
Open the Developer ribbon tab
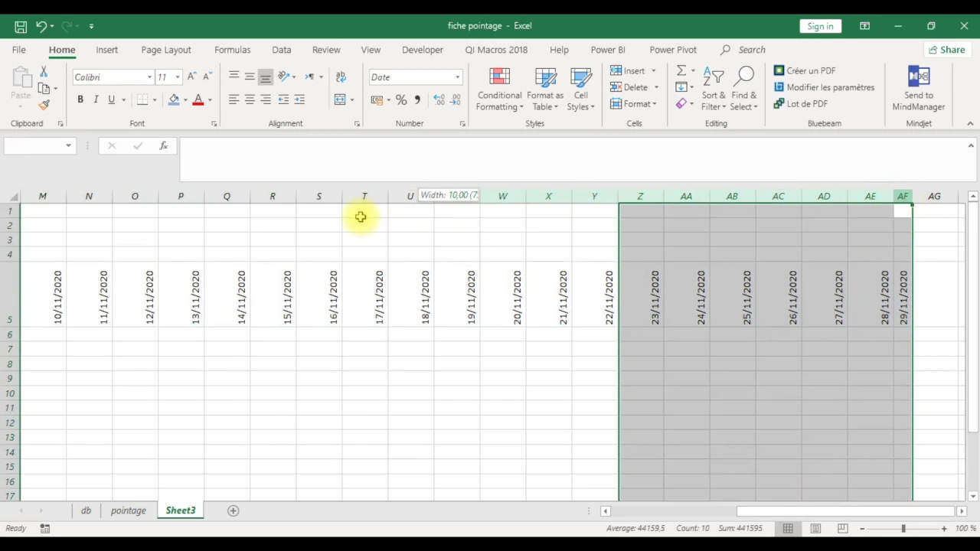click(423, 50)
